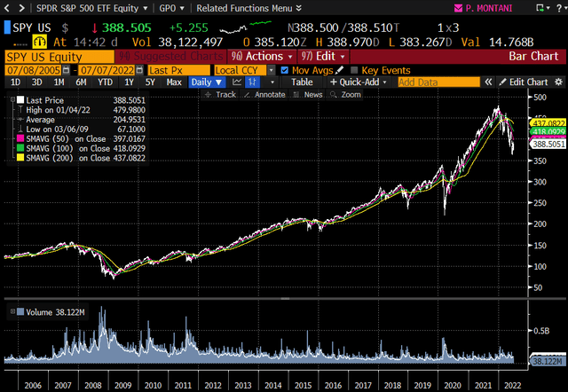Select the 1M time range
This screenshot has width=568, height=392.
pyautogui.click(x=59, y=82)
